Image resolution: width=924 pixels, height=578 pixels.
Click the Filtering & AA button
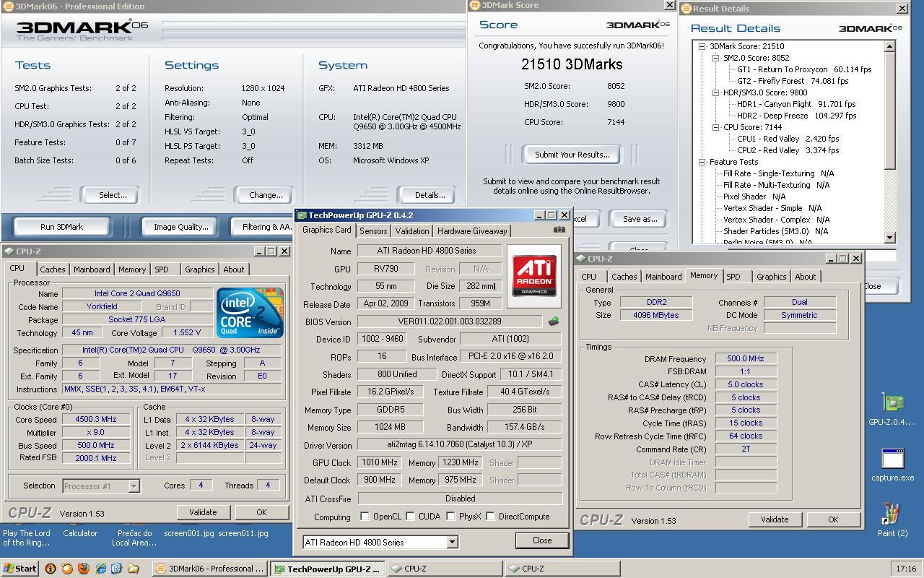coord(262,227)
